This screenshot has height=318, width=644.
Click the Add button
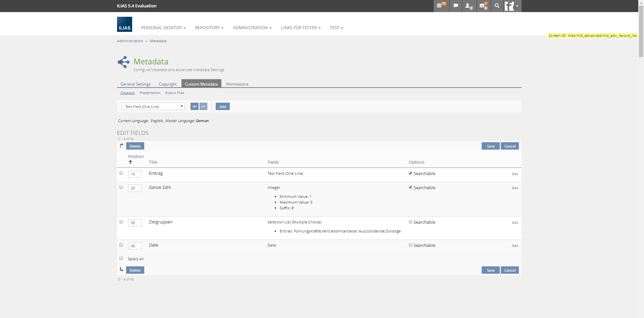[222, 107]
